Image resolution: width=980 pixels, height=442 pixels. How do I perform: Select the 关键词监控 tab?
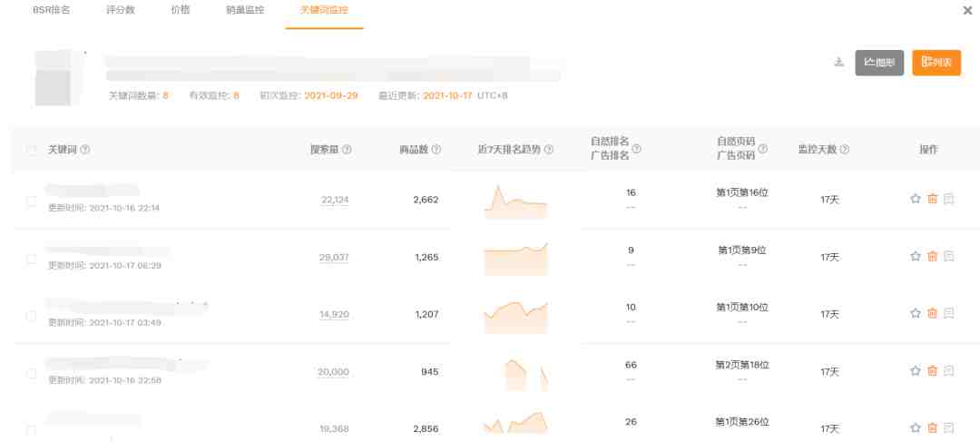coord(324,11)
